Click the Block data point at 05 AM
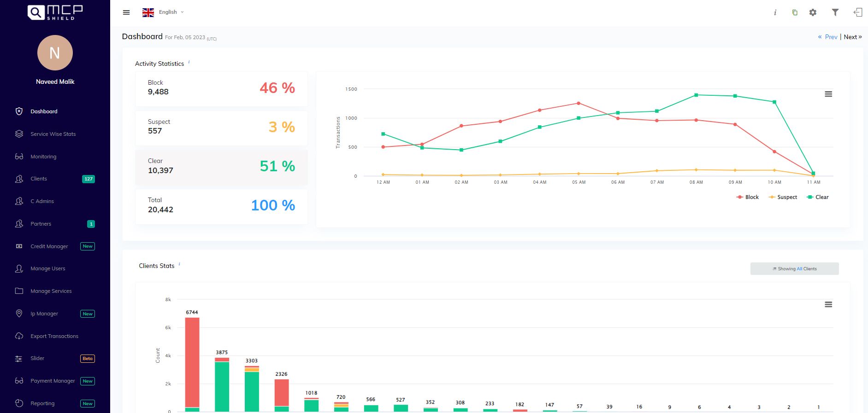The image size is (868, 413). 579,103
